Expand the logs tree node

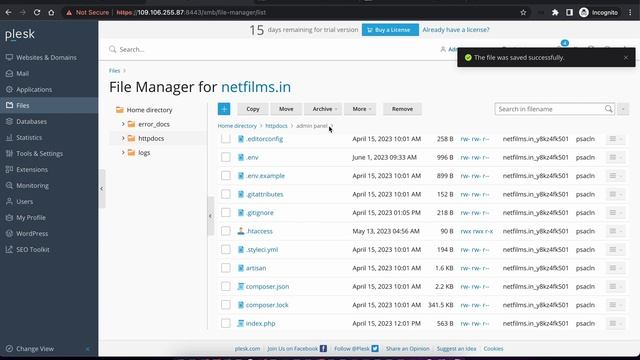click(123, 153)
